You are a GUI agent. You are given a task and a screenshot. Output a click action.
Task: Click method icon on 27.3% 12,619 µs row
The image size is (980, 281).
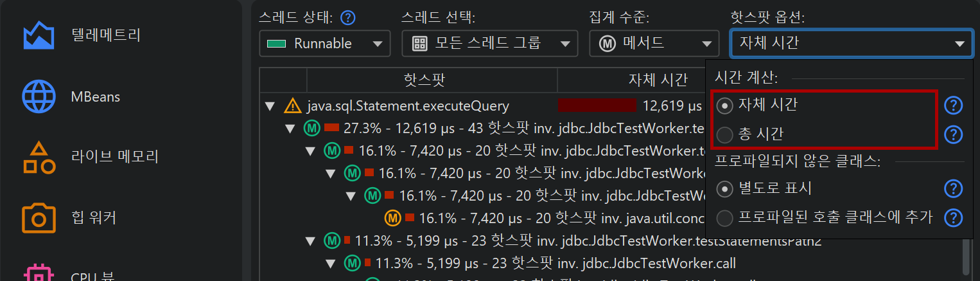311,128
